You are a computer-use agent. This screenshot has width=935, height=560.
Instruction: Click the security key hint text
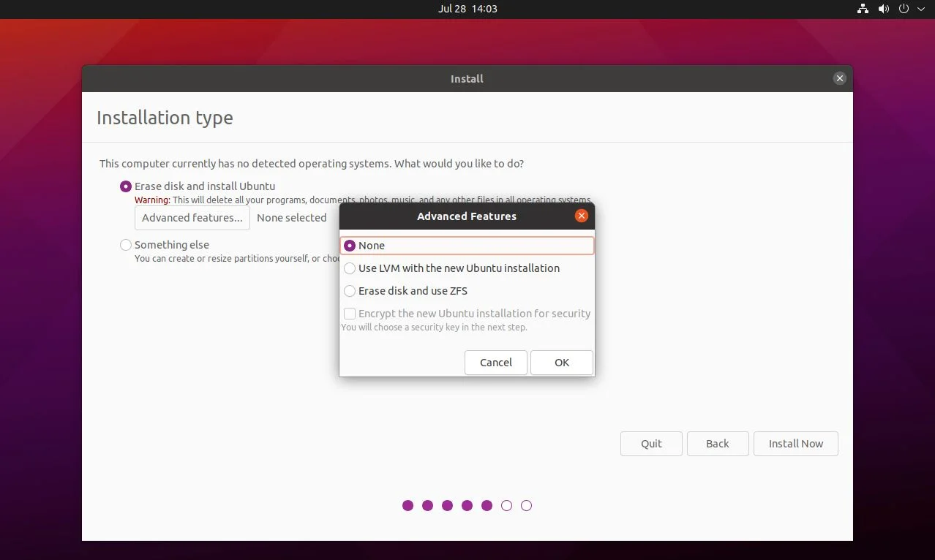(434, 328)
